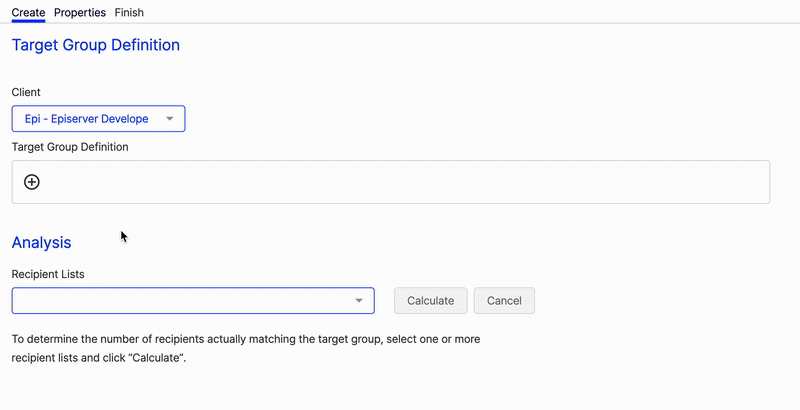Click the blue underline beneath Create tab
The image size is (800, 410).
(29, 21)
